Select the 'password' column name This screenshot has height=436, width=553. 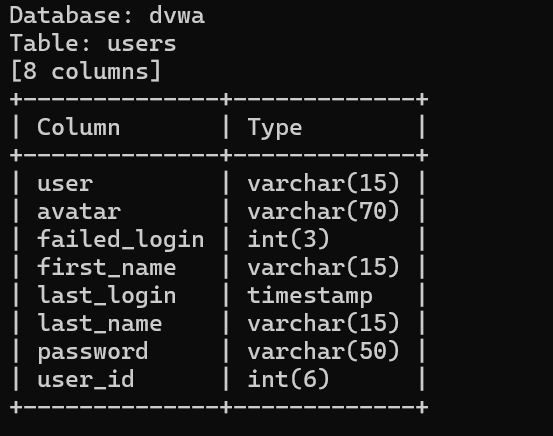pyautogui.click(x=93, y=352)
